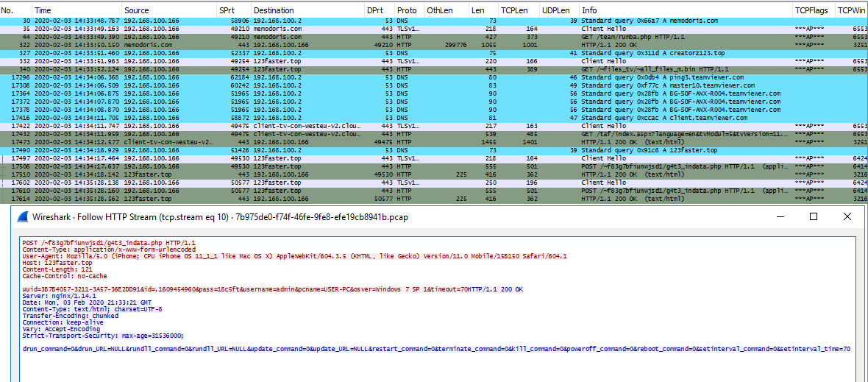Select packet 322 HTTP 200 OK from memodoris.com
The height and width of the screenshot is (382, 868).
tap(434, 44)
